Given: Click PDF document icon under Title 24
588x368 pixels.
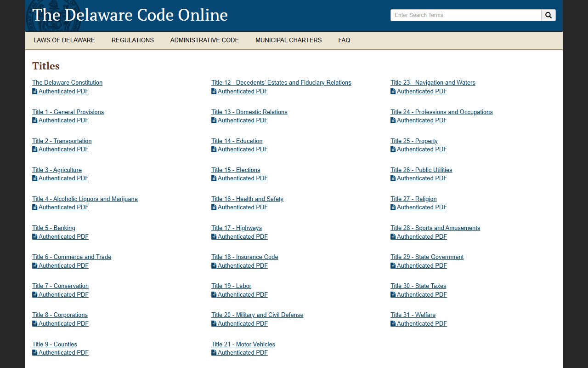Looking at the screenshot, I should click(x=393, y=120).
